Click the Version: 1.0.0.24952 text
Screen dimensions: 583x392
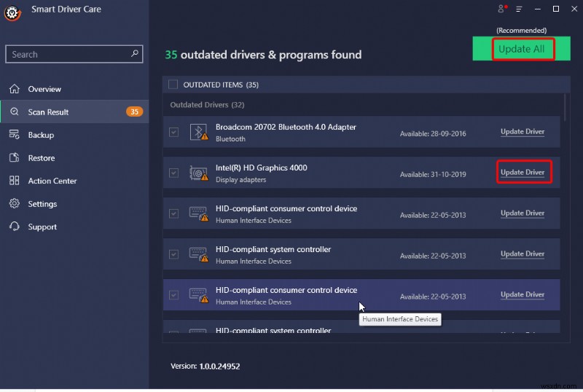pyautogui.click(x=206, y=366)
